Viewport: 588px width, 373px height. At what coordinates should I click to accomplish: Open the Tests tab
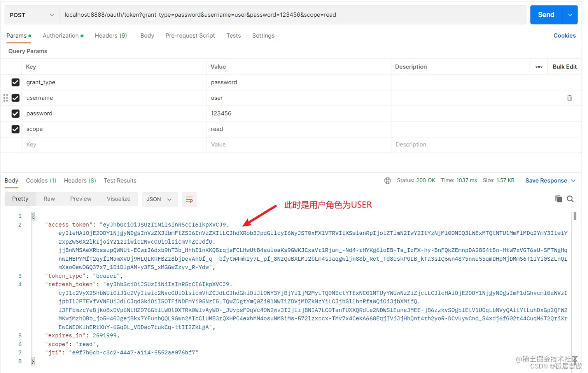(x=234, y=36)
